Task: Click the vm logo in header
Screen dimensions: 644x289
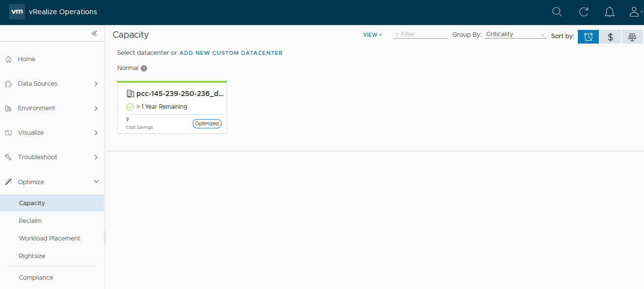Action: pyautogui.click(x=17, y=12)
